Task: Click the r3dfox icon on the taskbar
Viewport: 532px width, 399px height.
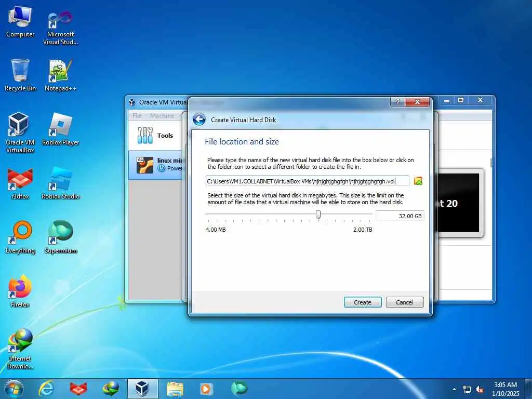Action: (78, 389)
